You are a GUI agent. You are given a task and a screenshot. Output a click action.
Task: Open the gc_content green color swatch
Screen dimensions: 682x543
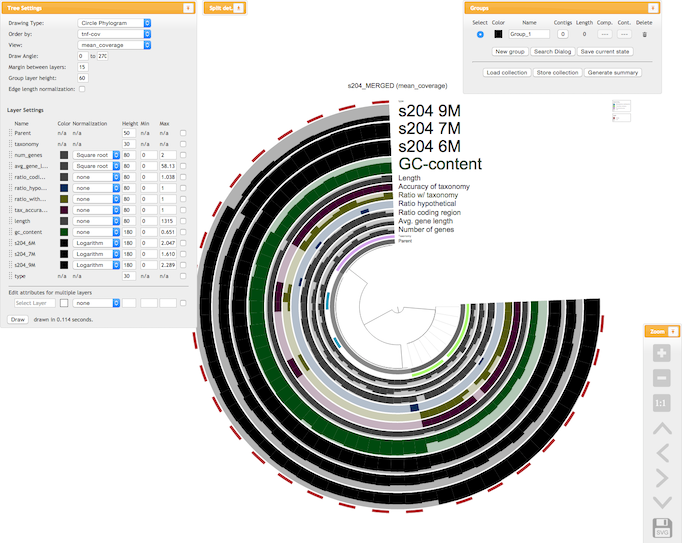[64, 232]
